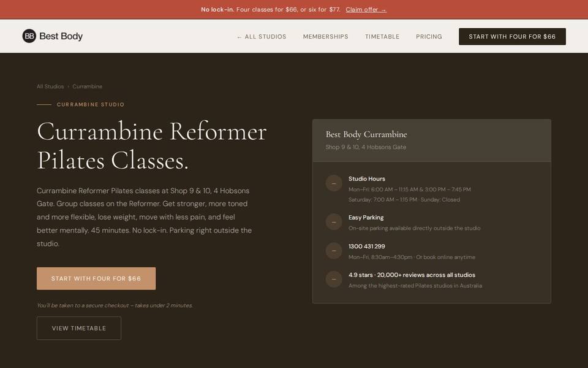The height and width of the screenshot is (368, 588).
Task: Click the secure checkout note text
Action: (115, 305)
